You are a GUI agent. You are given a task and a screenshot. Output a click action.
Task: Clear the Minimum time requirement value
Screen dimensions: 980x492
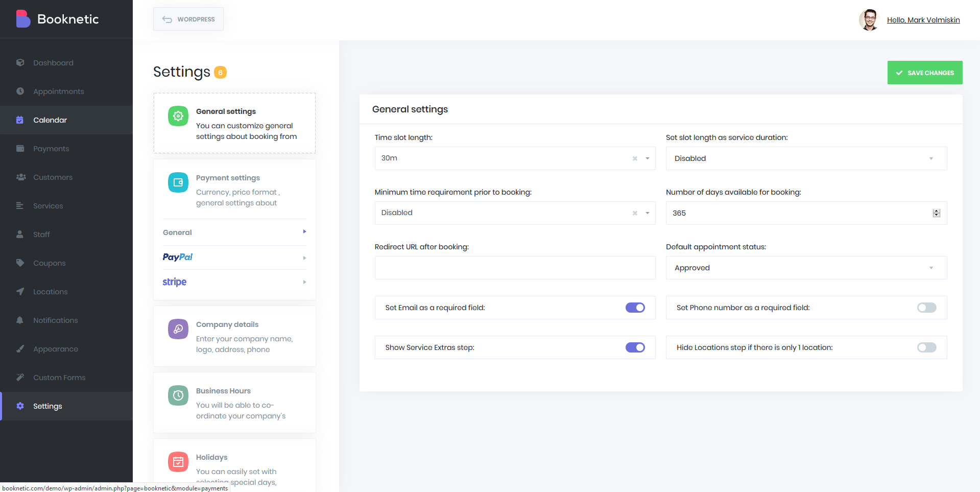[x=635, y=213]
